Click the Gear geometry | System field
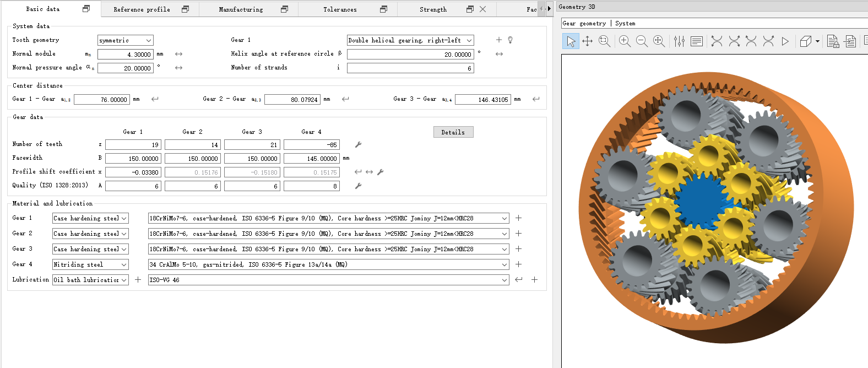Image resolution: width=868 pixels, height=368 pixels. point(714,23)
